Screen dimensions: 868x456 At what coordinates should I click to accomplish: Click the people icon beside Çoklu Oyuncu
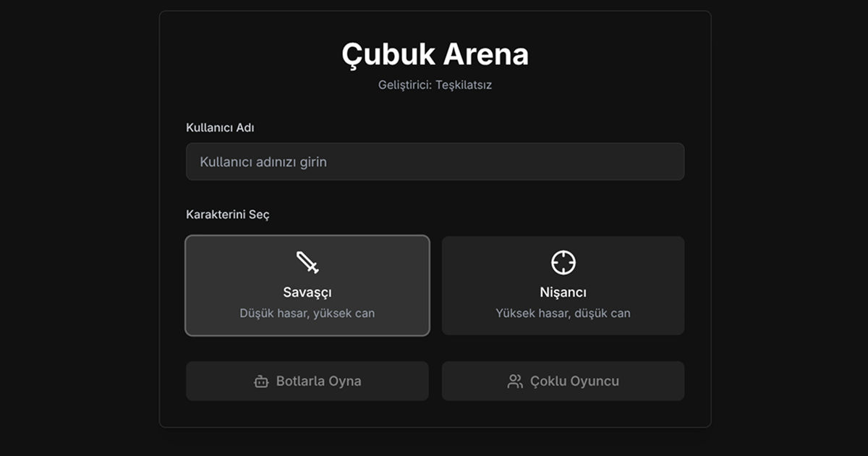(x=515, y=381)
